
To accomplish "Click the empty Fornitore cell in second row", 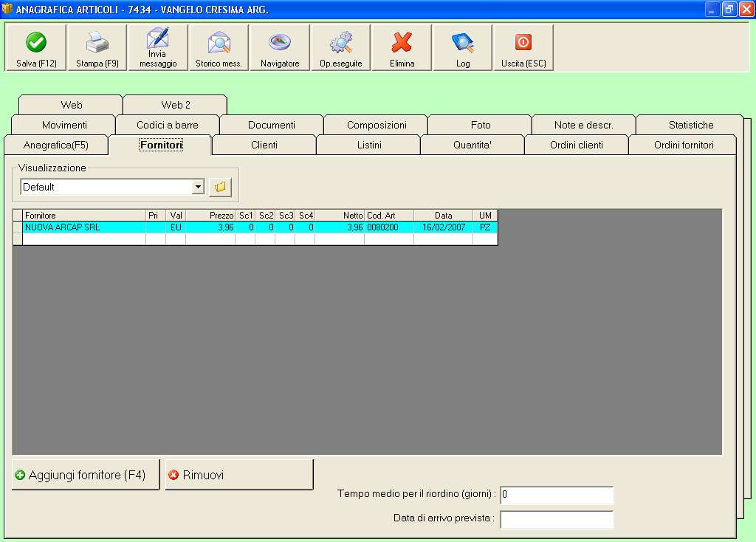I will pos(84,239).
